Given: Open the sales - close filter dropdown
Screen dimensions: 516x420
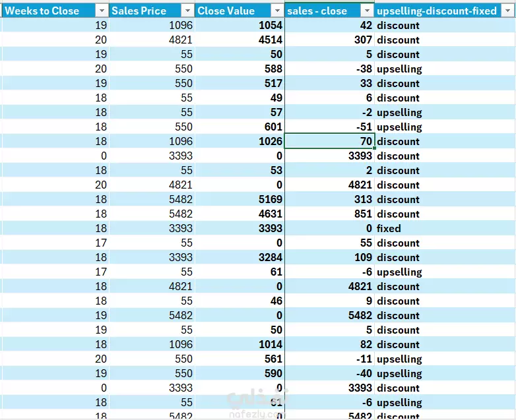Looking at the screenshot, I should point(367,11).
